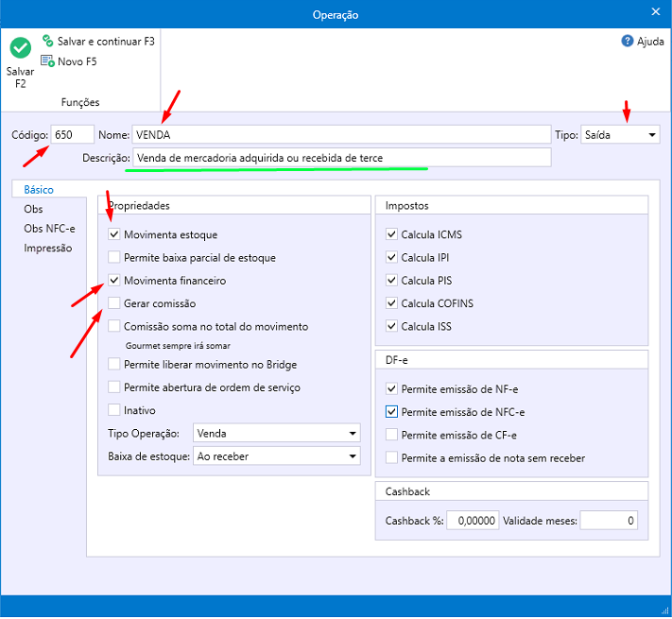
Task: Open the Ajuda help icon
Action: (x=627, y=42)
